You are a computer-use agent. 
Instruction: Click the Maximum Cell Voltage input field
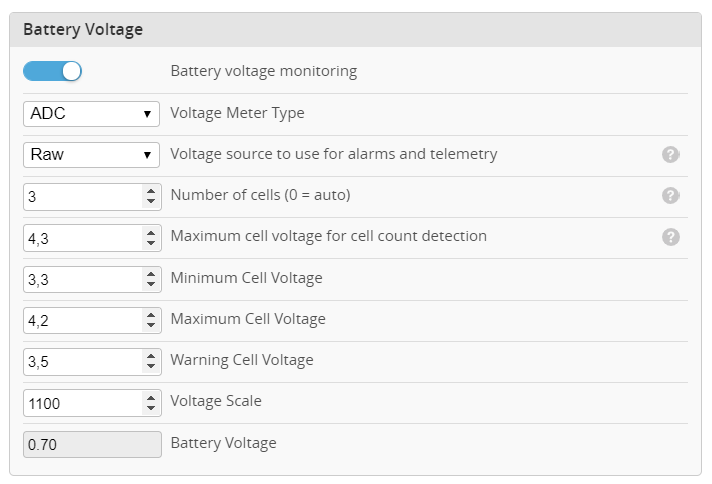(82, 320)
